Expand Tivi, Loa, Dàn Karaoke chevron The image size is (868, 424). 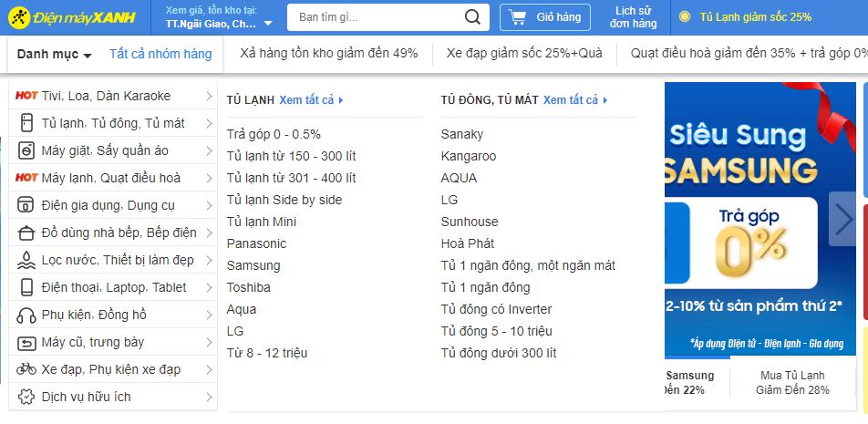tap(209, 96)
